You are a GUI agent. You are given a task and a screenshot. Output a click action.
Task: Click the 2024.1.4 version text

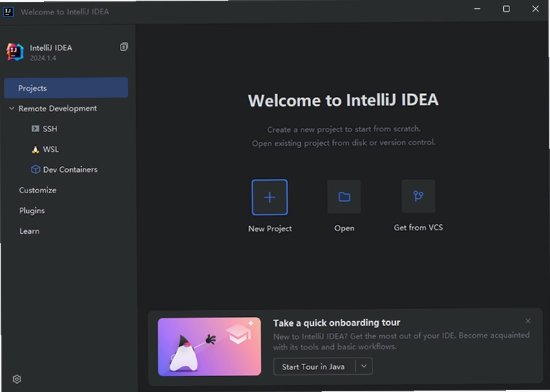43,58
